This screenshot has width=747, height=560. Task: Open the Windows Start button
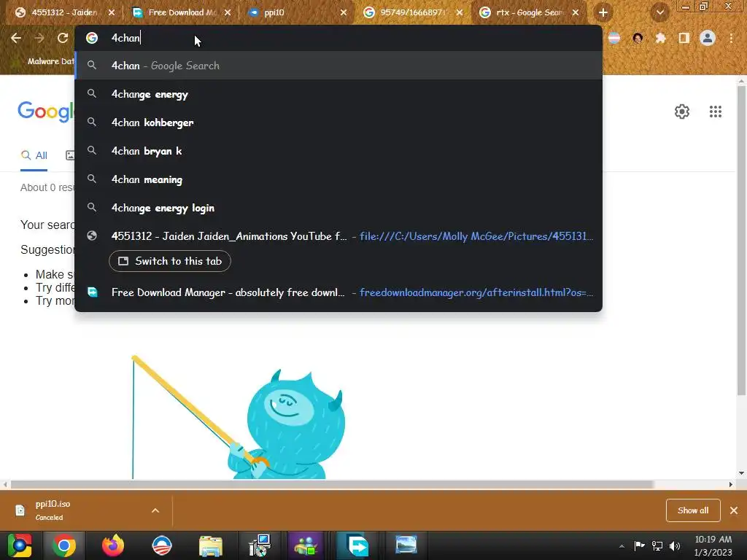[20, 545]
